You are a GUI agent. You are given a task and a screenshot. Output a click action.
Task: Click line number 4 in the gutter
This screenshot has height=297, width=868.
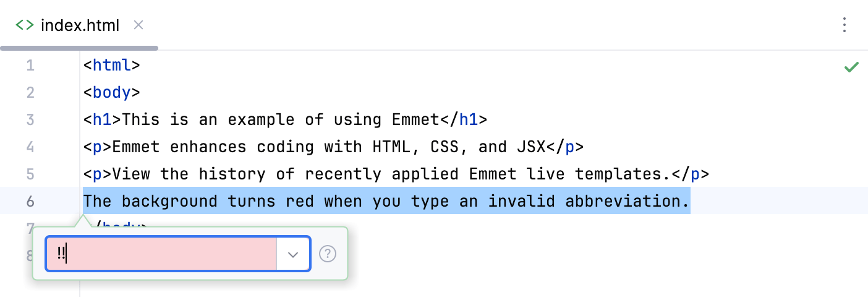(30, 147)
